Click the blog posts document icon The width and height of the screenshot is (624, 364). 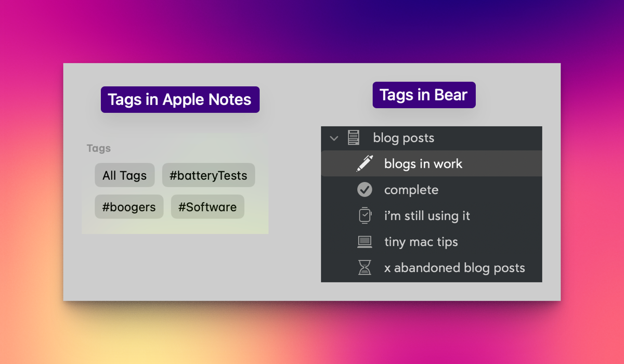[x=354, y=138]
